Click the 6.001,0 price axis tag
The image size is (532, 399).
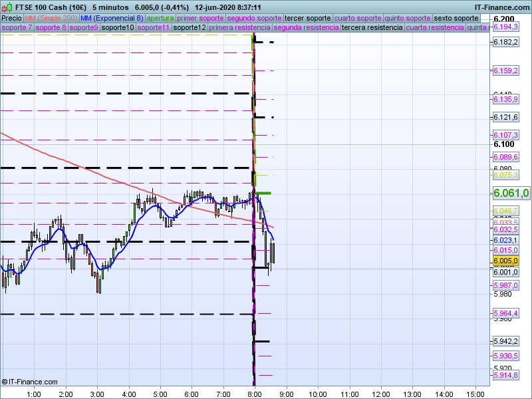click(505, 272)
